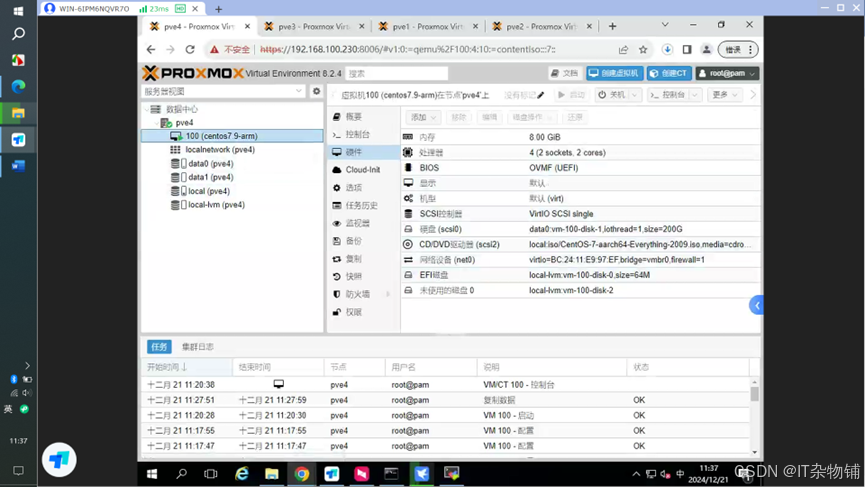Select the 处理器 processor row
865x487 pixels.
(x=580, y=152)
